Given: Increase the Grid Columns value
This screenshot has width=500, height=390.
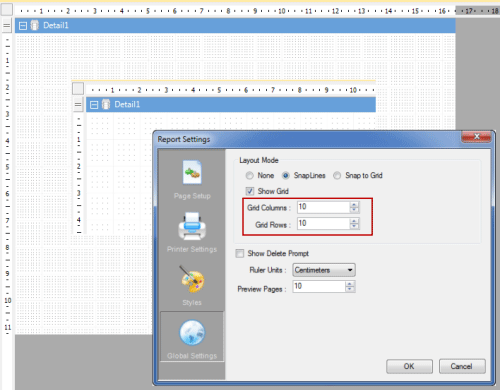Looking at the screenshot, I should (x=354, y=204).
